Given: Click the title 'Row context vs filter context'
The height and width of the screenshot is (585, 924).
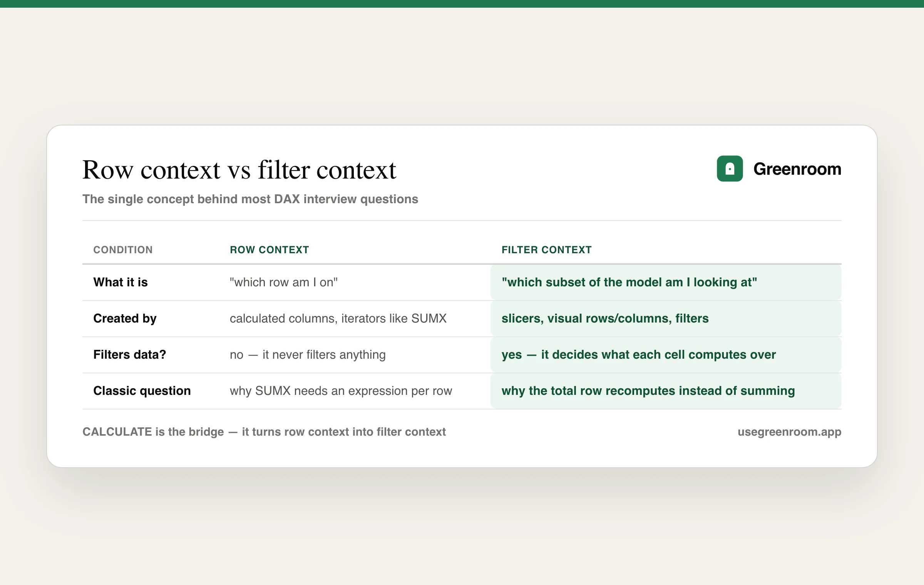Looking at the screenshot, I should tap(239, 170).
